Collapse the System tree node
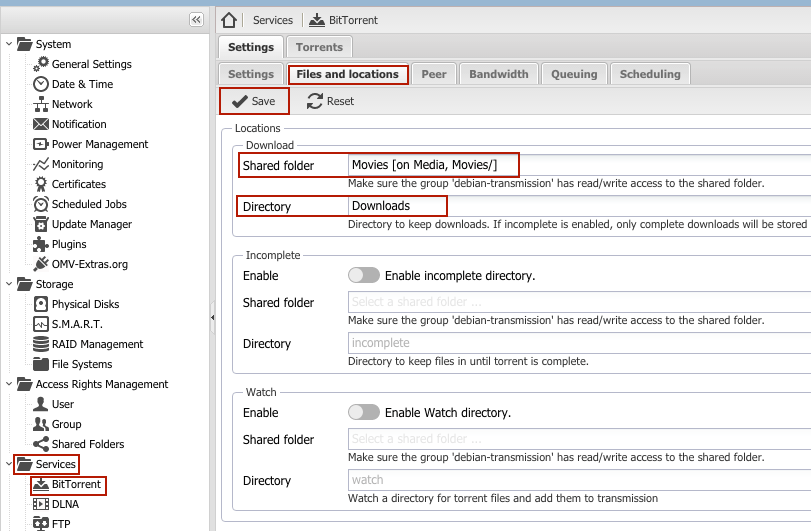 coord(9,44)
